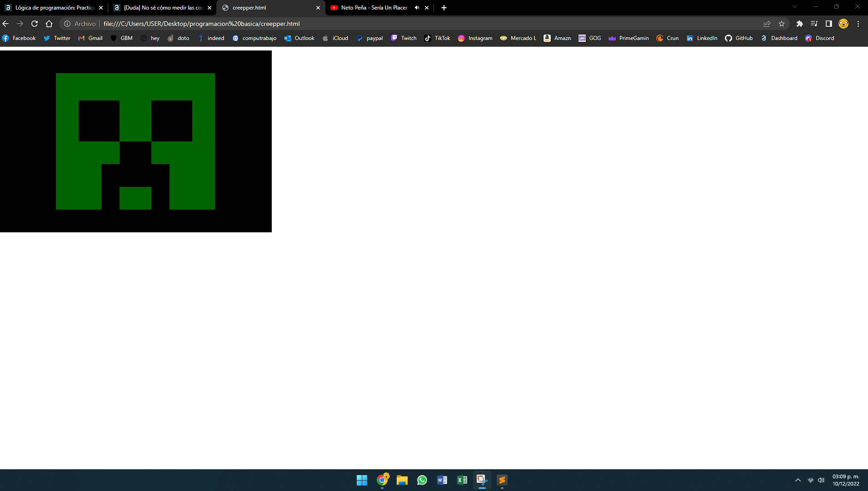Select the creepper.html tab
The image size is (868, 491).
coord(271,8)
